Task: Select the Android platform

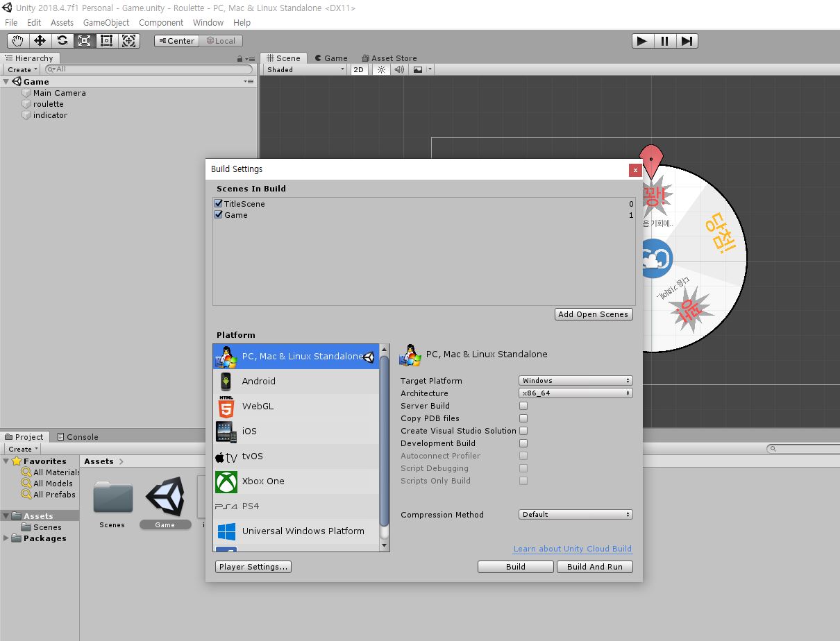Action: click(x=296, y=382)
